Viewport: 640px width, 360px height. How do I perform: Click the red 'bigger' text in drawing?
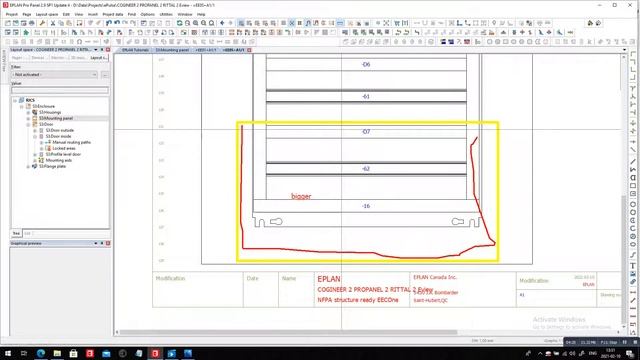coord(301,196)
